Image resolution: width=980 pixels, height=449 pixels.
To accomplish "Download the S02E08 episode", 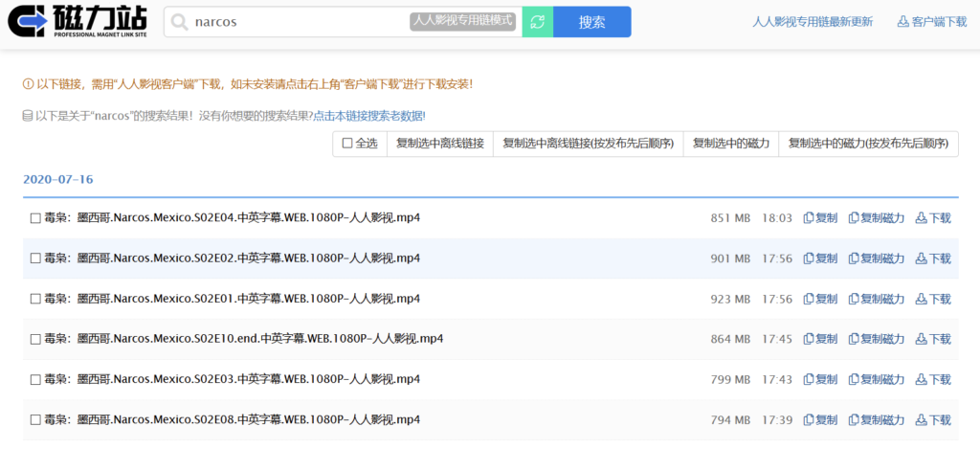I will pos(933,419).
